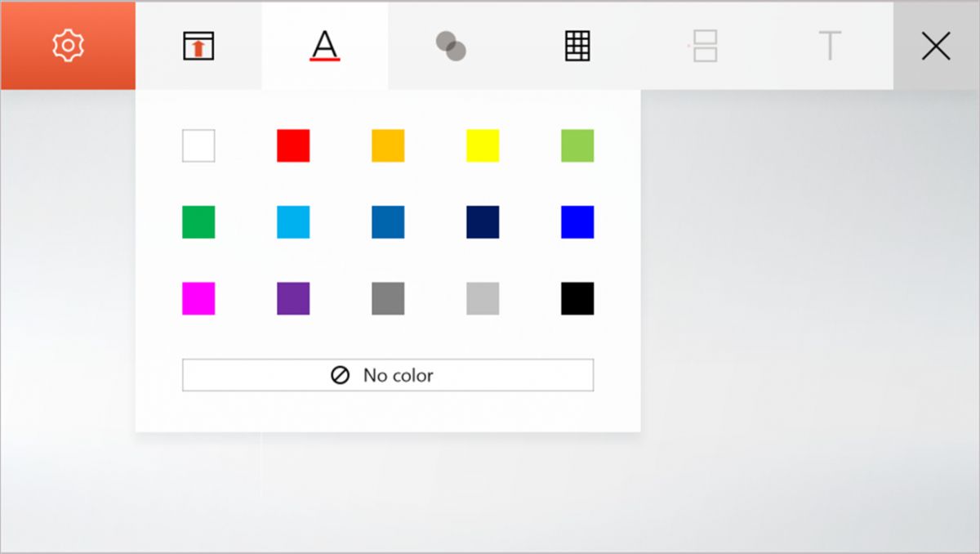Choose the black color swatch
This screenshot has height=554, width=980.
point(577,298)
